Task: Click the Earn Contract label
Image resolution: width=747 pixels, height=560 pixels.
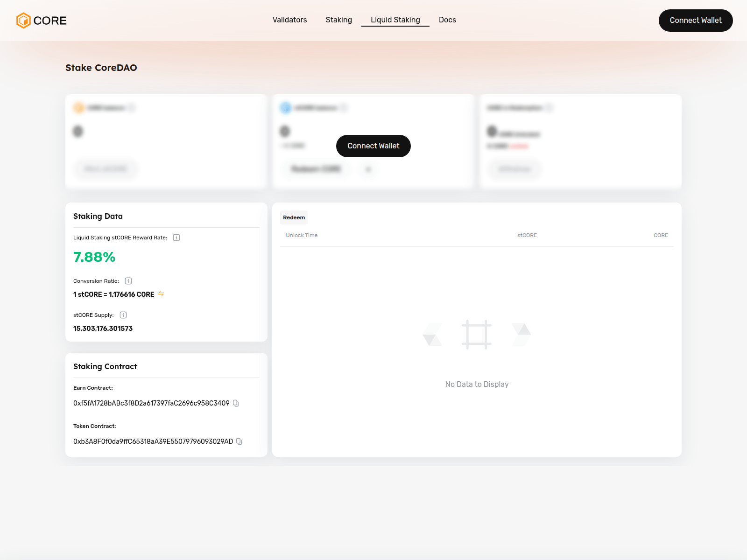Action: click(x=93, y=388)
